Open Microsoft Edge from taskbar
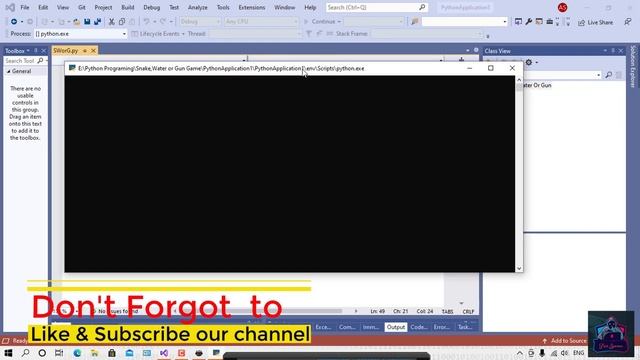640x360 pixels. 77,353
